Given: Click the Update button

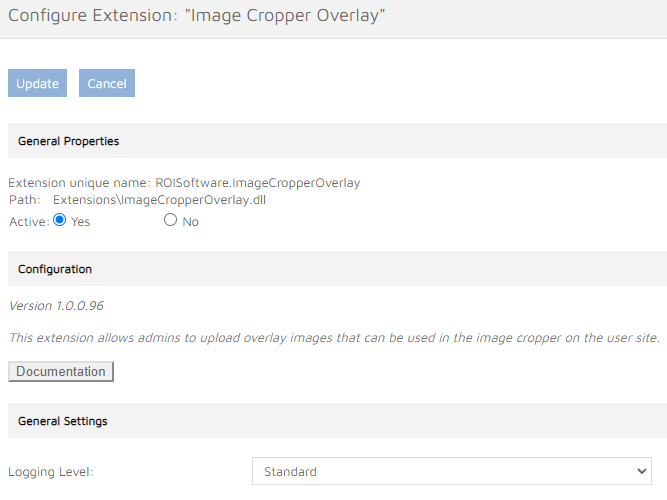Looking at the screenshot, I should point(37,83).
